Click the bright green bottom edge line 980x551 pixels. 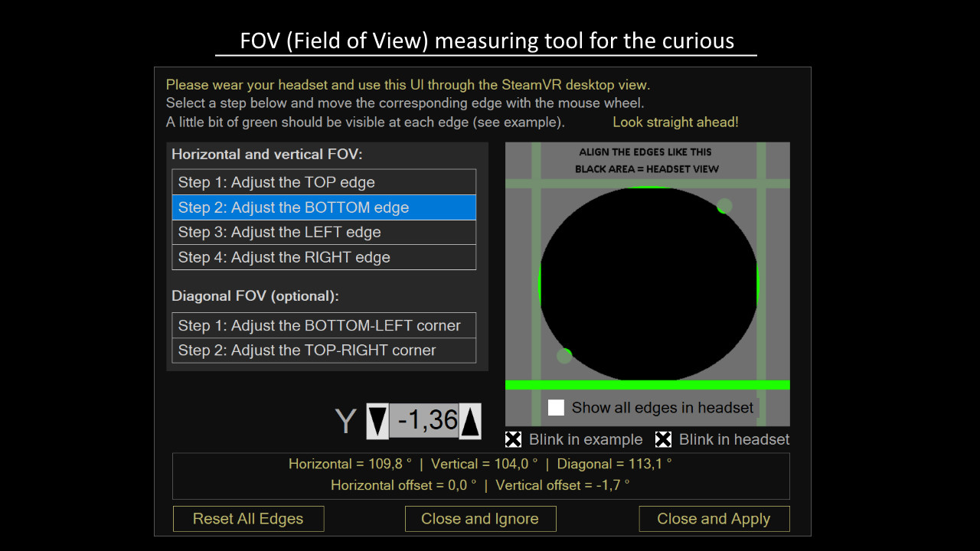(x=647, y=383)
